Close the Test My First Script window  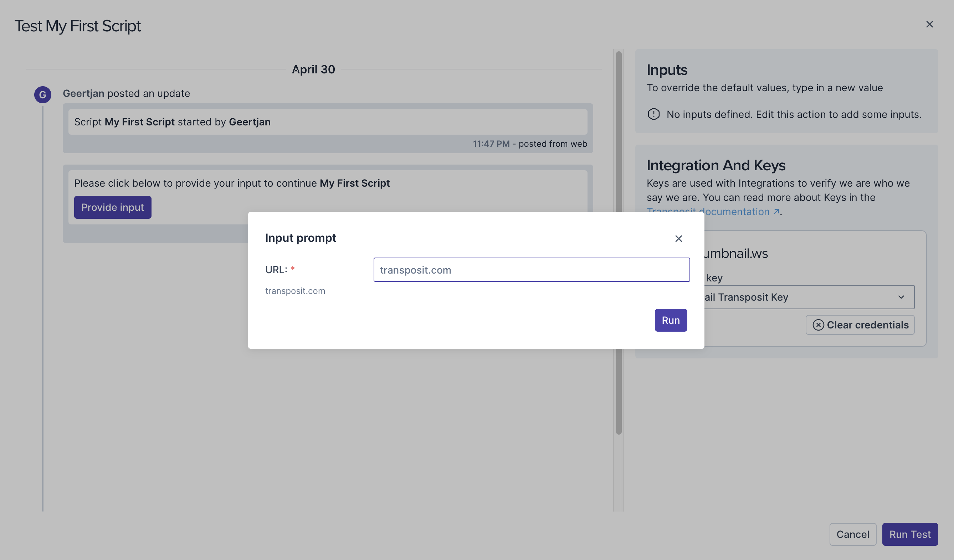[929, 24]
